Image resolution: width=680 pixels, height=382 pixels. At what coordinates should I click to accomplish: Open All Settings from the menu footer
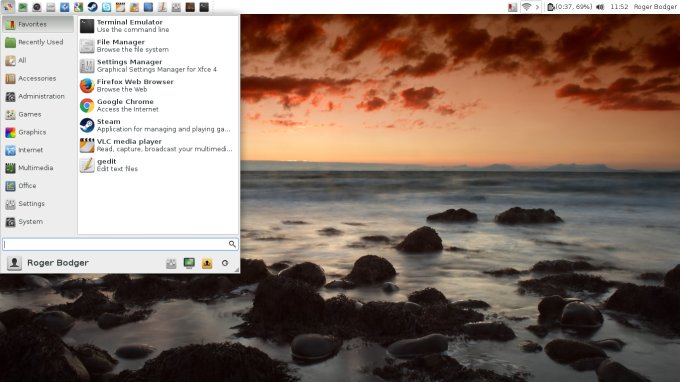coord(171,263)
